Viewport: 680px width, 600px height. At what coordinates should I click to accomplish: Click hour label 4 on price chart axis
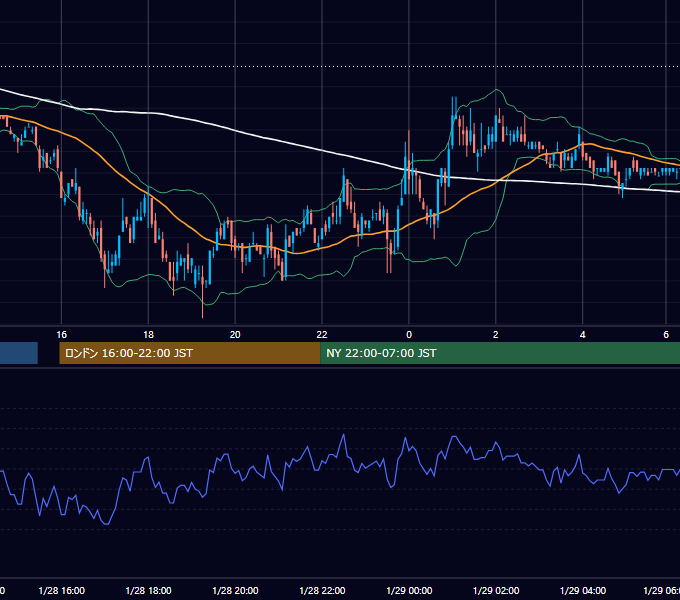click(x=582, y=334)
